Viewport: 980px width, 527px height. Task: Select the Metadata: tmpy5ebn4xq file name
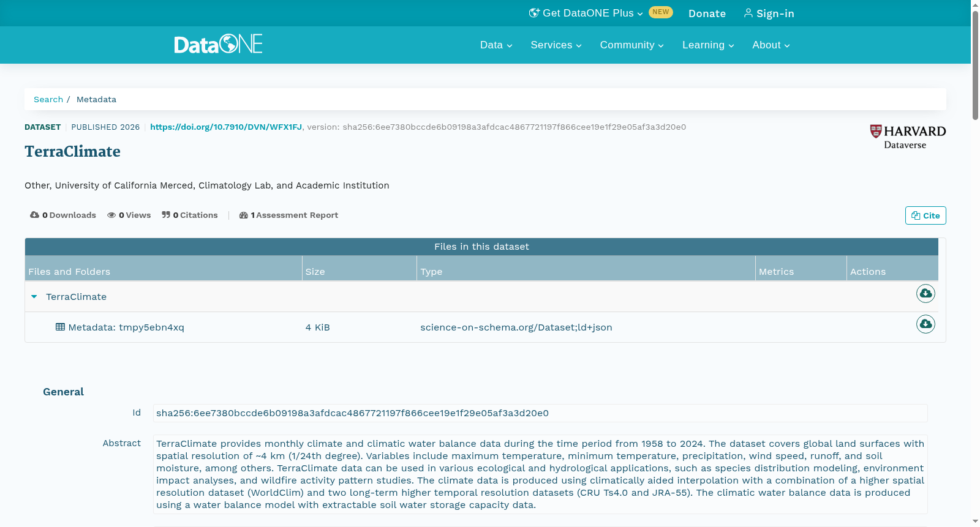pyautogui.click(x=126, y=327)
